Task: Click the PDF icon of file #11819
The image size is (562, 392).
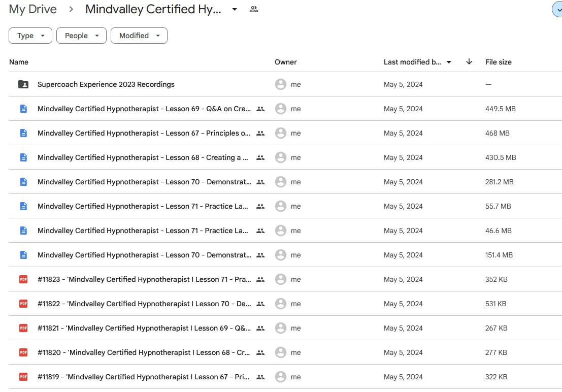Action: pyautogui.click(x=23, y=377)
